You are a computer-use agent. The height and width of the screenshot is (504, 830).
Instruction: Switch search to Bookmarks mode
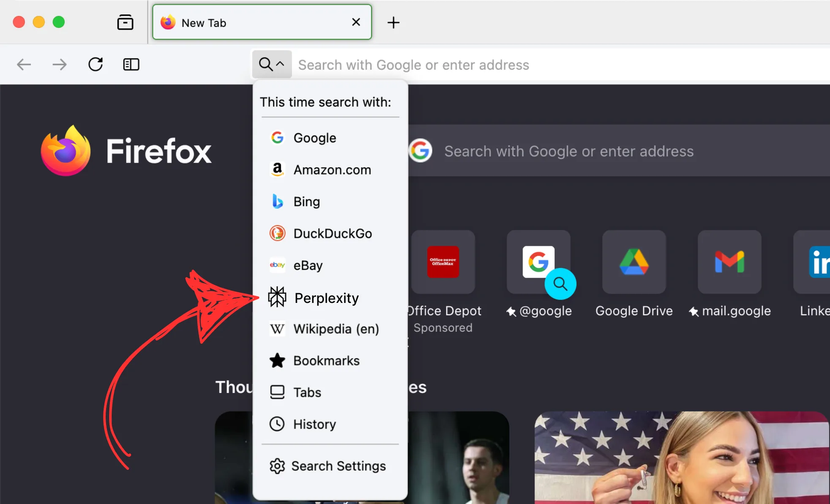click(326, 360)
